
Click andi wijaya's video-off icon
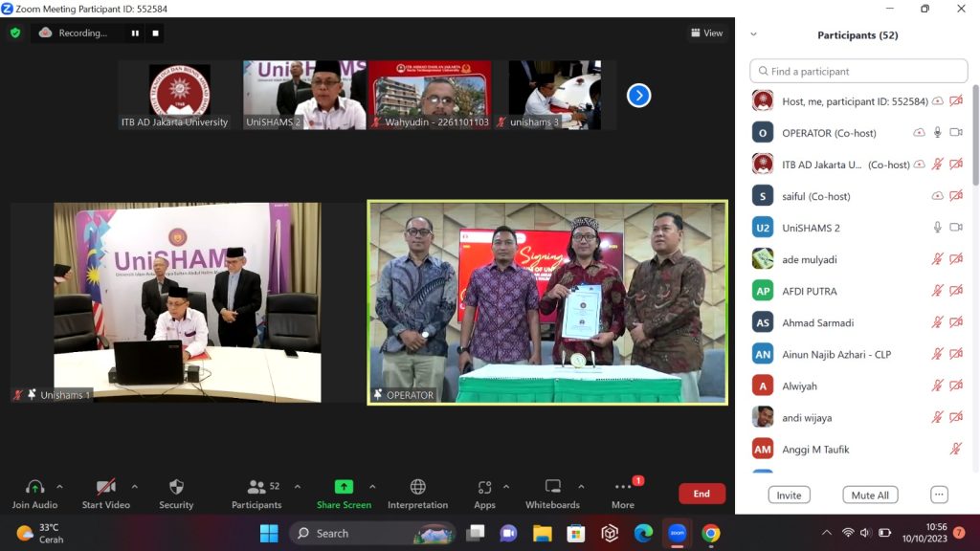click(x=956, y=417)
